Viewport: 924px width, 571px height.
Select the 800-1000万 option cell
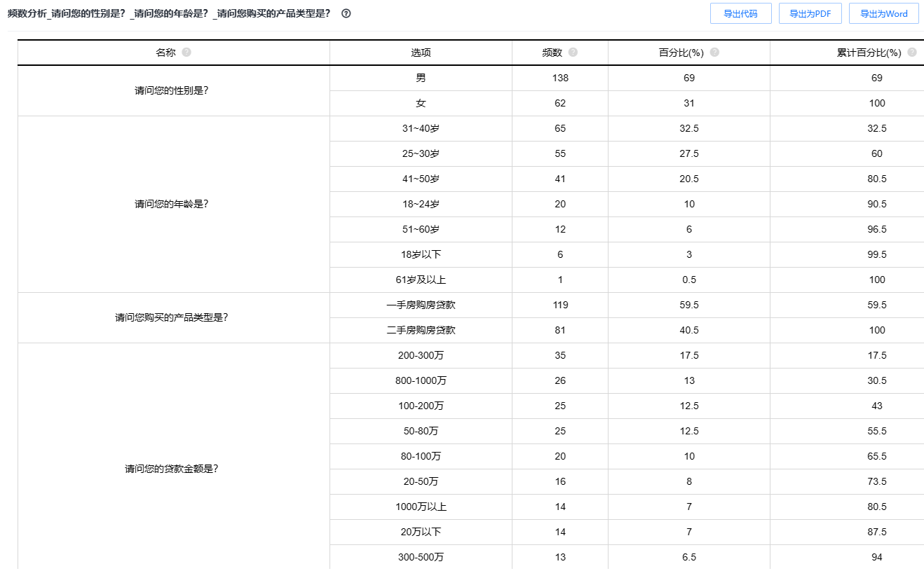[421, 380]
